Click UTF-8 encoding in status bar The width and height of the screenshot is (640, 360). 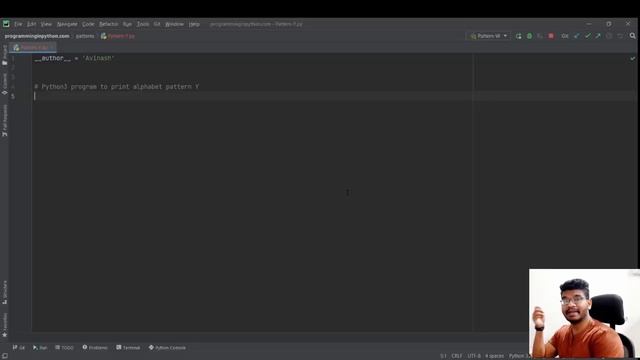pyautogui.click(x=474, y=356)
